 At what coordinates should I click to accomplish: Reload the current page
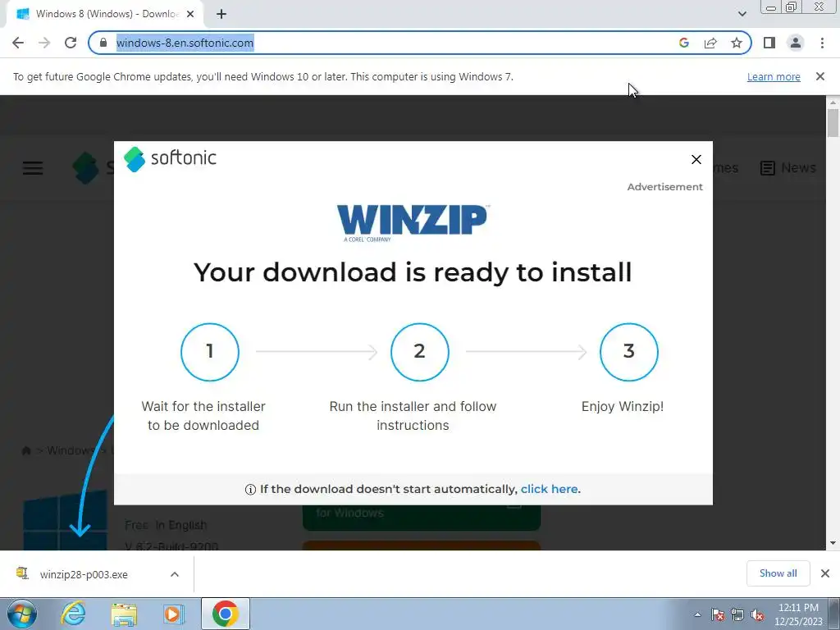click(71, 43)
